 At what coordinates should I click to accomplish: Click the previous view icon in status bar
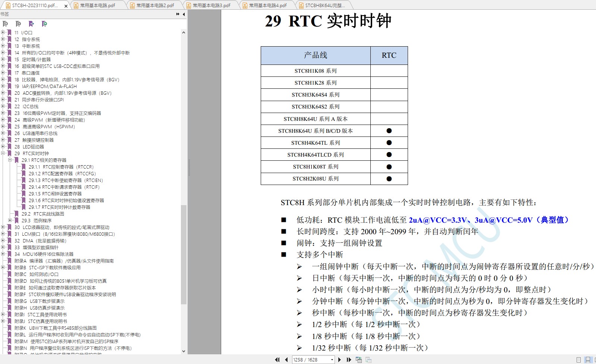click(359, 360)
